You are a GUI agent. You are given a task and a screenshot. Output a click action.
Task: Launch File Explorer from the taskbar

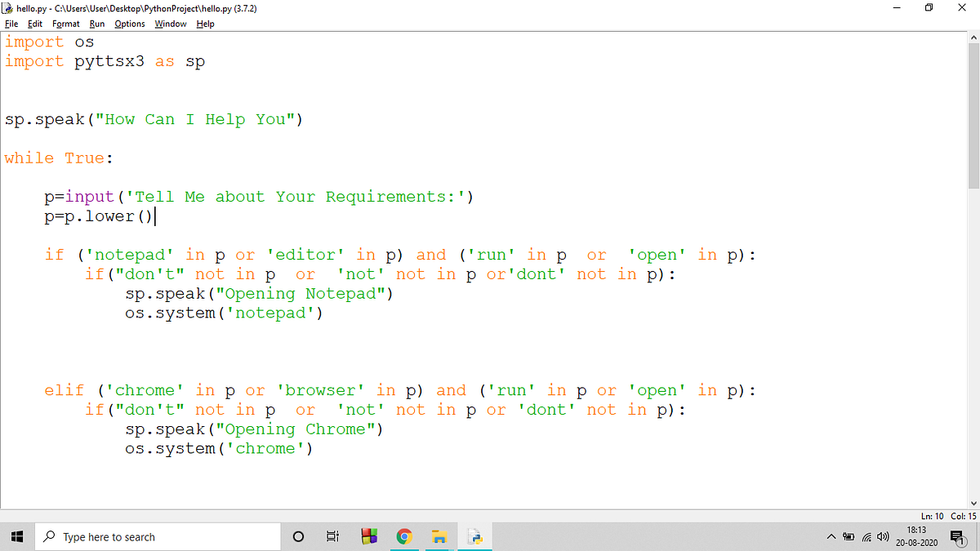pyautogui.click(x=439, y=536)
